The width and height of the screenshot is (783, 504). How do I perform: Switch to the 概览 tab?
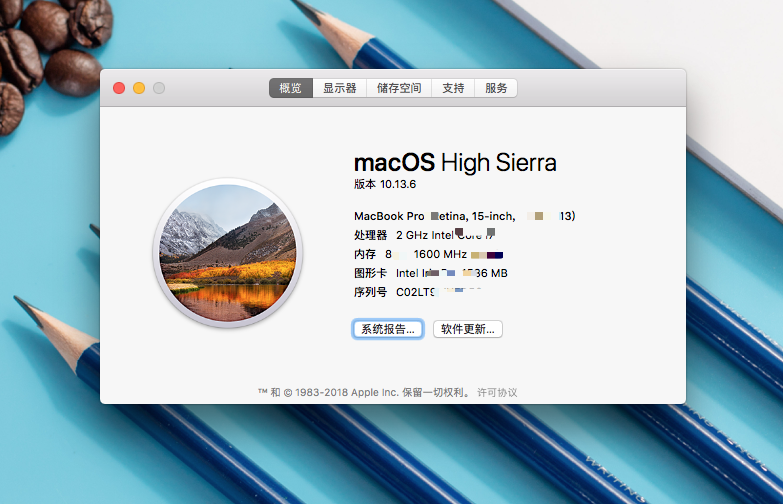[291, 88]
